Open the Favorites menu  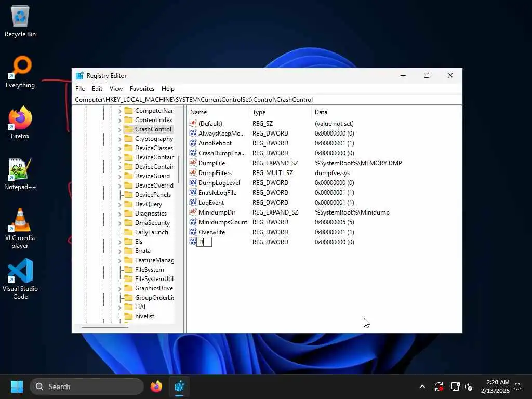(142, 88)
